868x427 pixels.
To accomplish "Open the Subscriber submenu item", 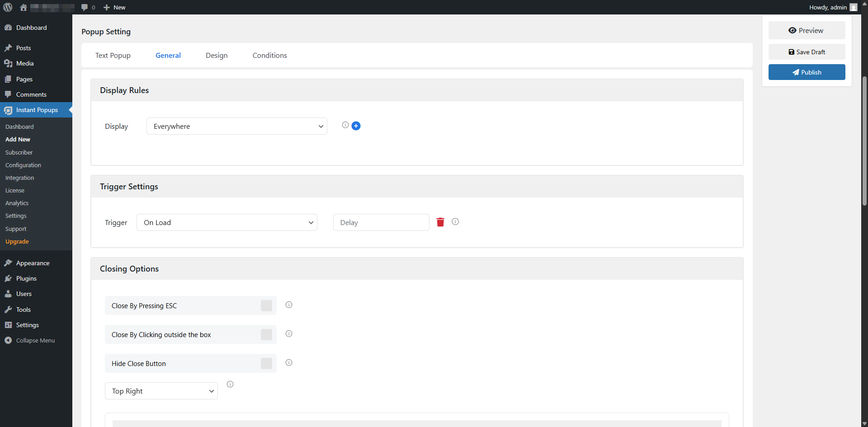I will click(x=19, y=153).
